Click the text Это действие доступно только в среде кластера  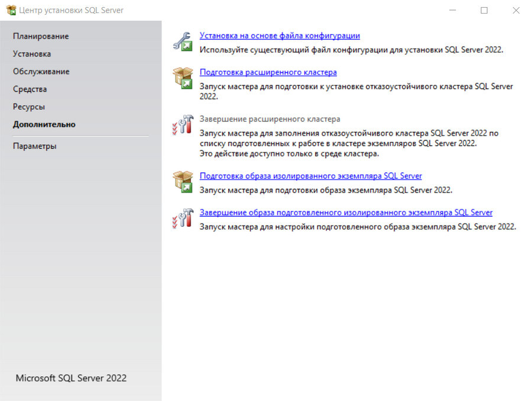(289, 154)
